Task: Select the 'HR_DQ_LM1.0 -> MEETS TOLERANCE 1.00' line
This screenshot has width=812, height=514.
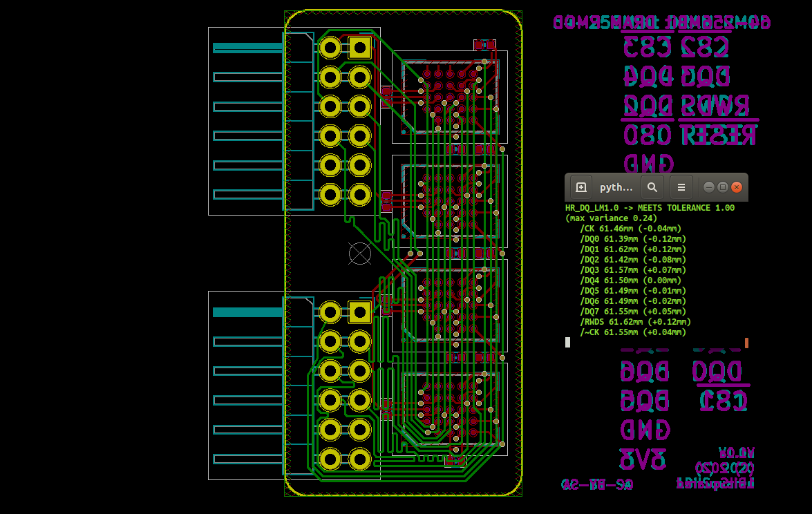Action: click(650, 207)
